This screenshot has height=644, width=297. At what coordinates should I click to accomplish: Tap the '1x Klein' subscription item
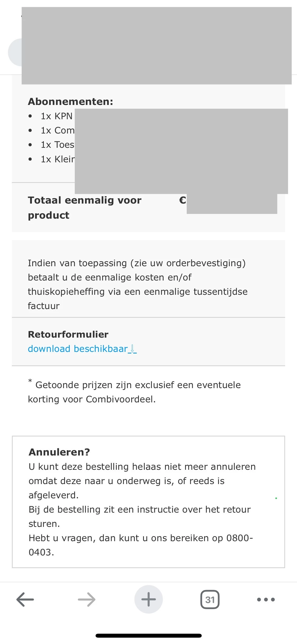coord(58,159)
